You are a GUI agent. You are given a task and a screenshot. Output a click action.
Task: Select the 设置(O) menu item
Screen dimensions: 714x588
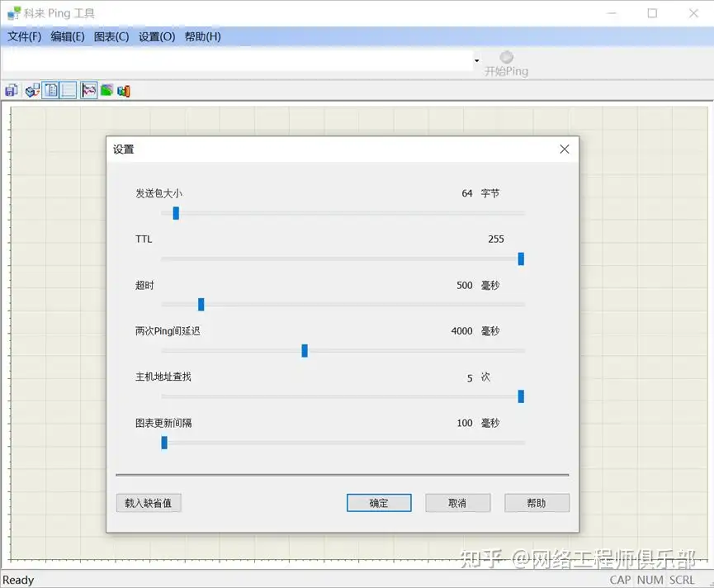[x=156, y=36]
